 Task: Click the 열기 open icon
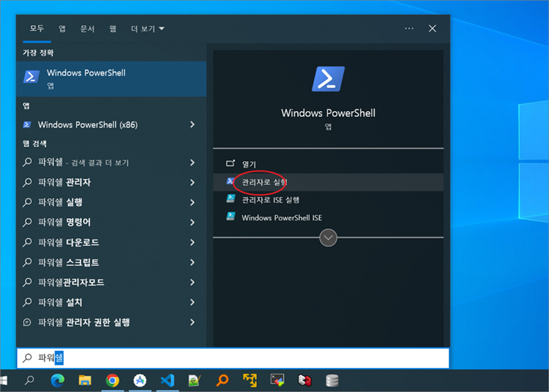pos(231,163)
